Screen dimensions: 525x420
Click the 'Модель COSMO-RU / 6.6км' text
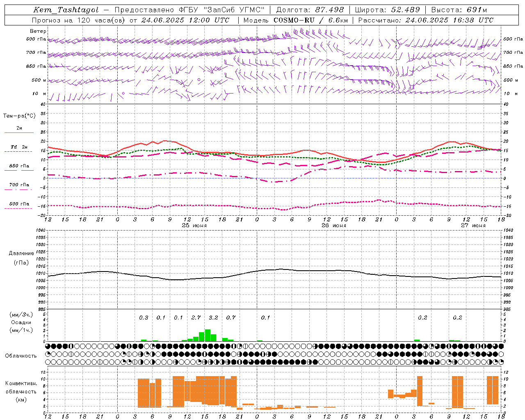[295, 20]
